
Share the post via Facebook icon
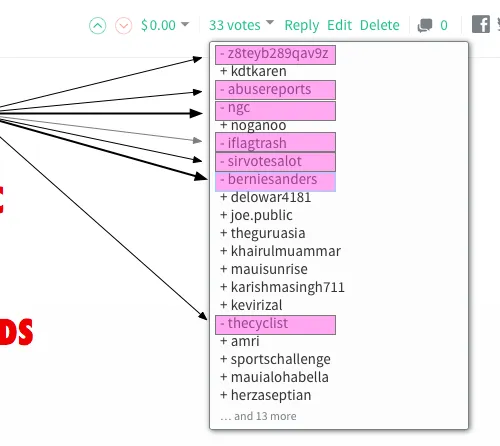click(x=481, y=24)
